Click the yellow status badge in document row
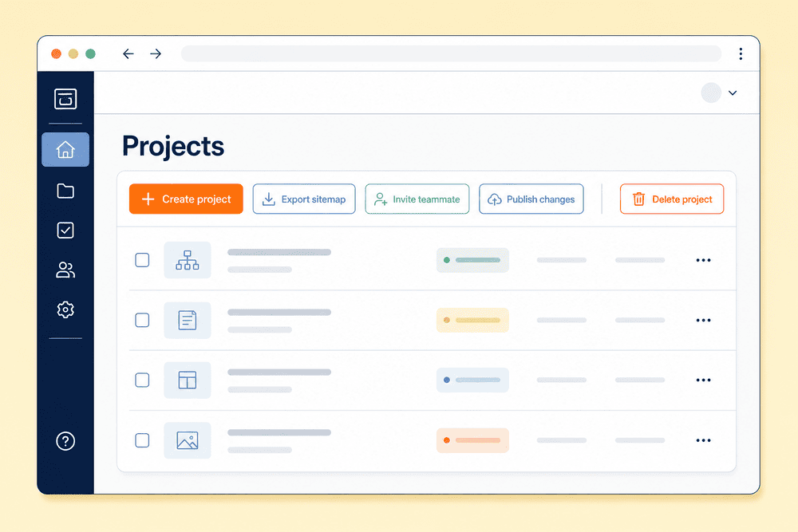Viewport: 798px width, 532px height. click(x=472, y=320)
